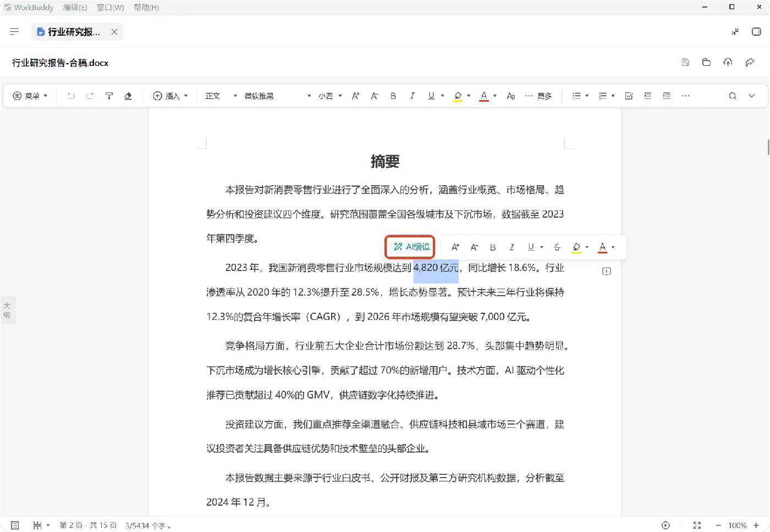
Task: Toggle bold in the floating selection toolbar
Action: pyautogui.click(x=493, y=247)
